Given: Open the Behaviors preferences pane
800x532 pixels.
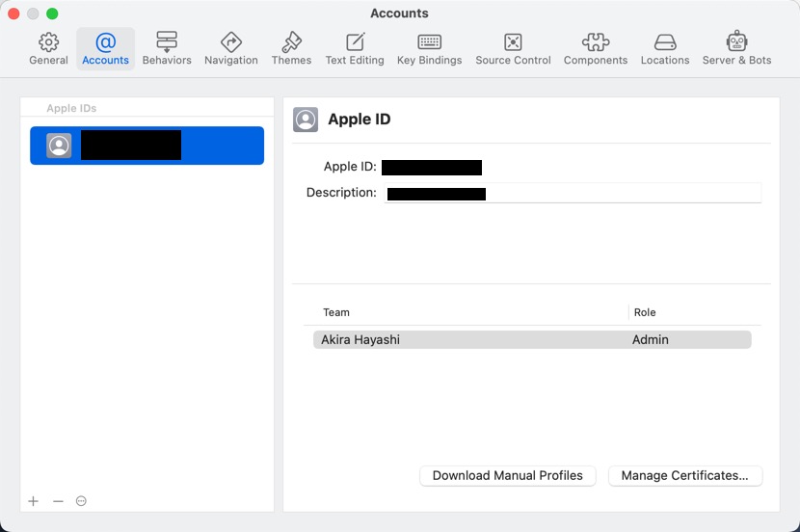Looking at the screenshot, I should tap(167, 49).
